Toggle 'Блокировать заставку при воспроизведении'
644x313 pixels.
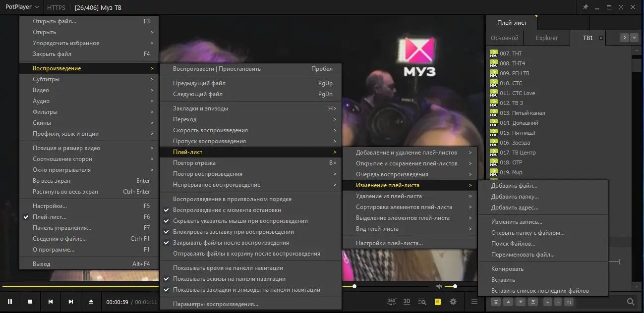tap(250, 232)
